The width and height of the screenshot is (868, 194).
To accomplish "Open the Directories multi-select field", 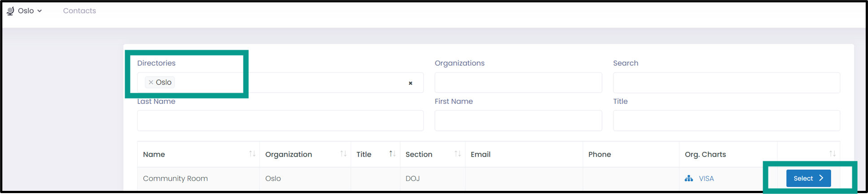I will [x=280, y=83].
